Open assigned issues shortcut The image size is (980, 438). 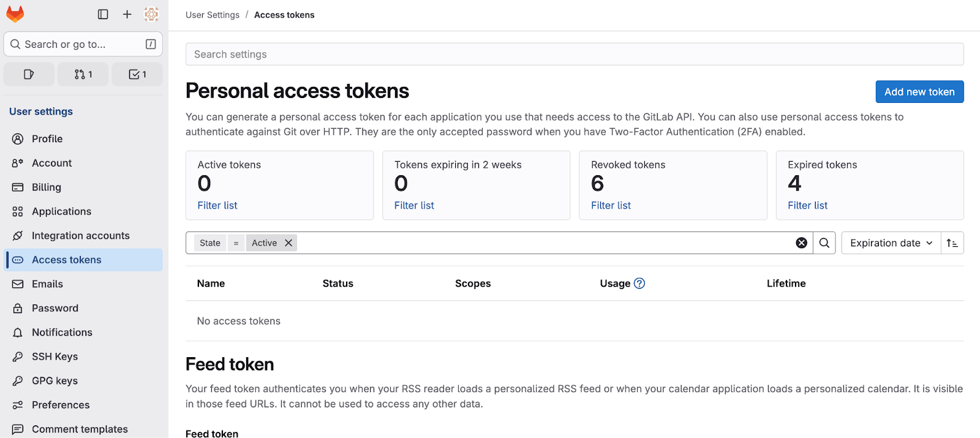[x=29, y=74]
